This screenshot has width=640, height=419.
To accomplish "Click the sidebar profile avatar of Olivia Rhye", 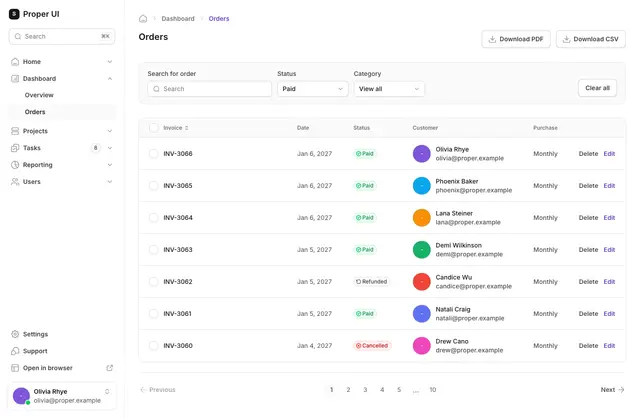I will click(21, 396).
